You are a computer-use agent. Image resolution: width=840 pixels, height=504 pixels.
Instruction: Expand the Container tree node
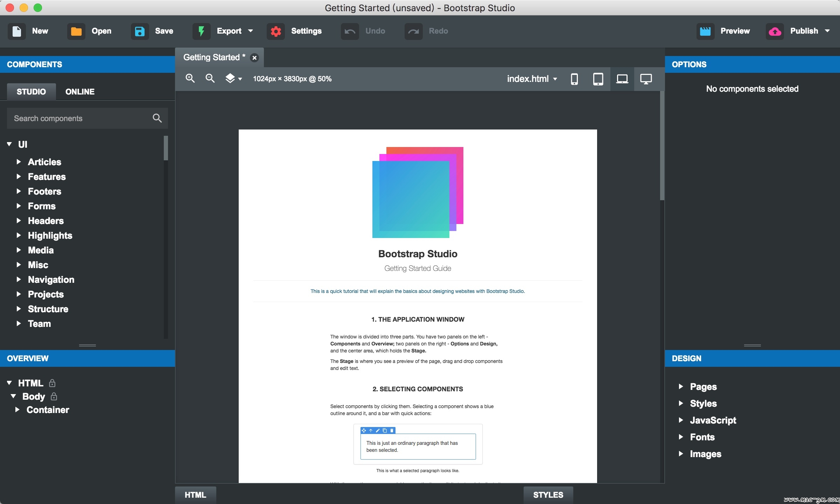click(x=17, y=409)
